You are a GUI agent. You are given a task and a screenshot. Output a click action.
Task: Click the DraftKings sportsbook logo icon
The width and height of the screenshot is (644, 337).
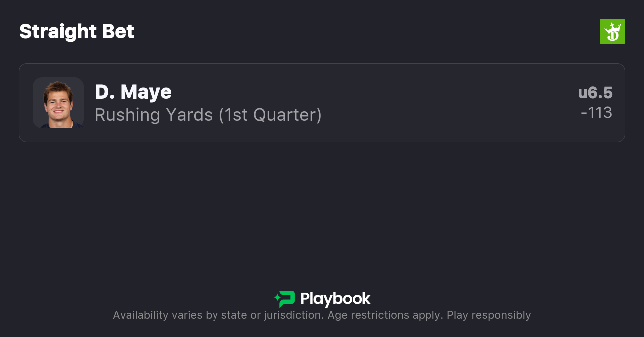point(612,32)
